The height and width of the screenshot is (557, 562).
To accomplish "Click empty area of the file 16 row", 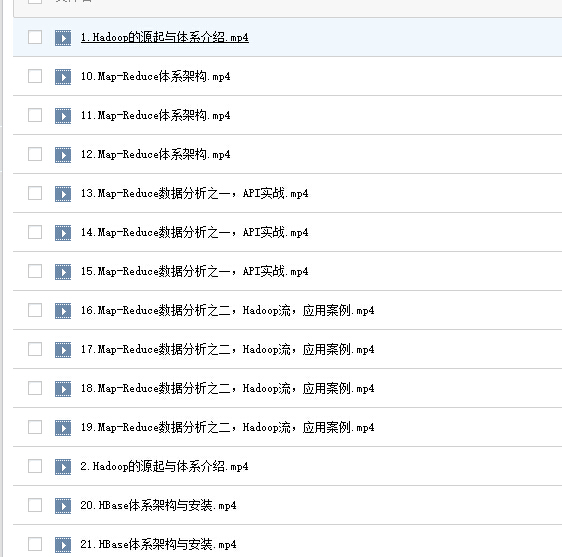I will click(466, 310).
